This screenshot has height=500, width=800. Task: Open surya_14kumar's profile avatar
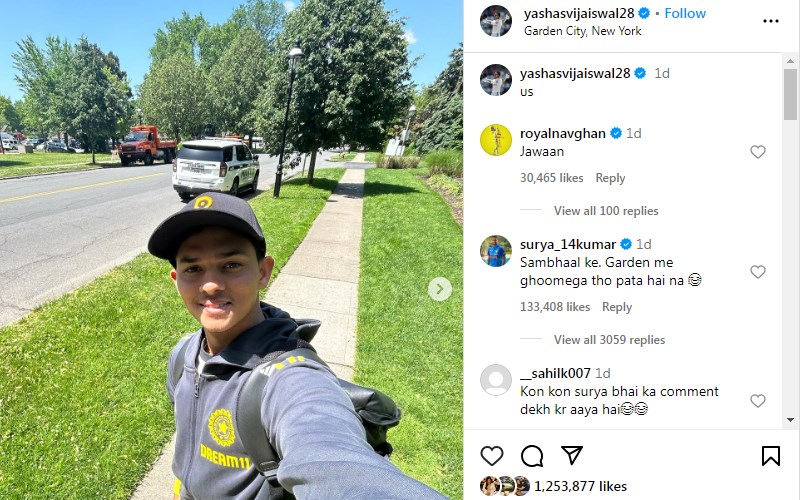[495, 251]
